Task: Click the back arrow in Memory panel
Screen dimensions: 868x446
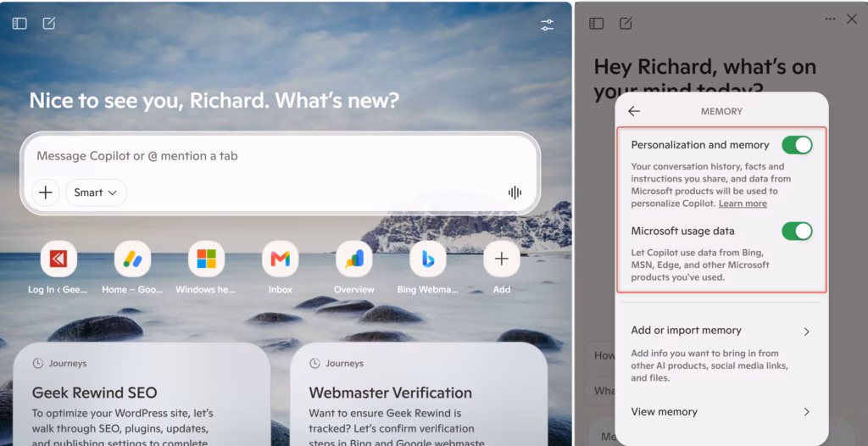Action: click(x=634, y=111)
